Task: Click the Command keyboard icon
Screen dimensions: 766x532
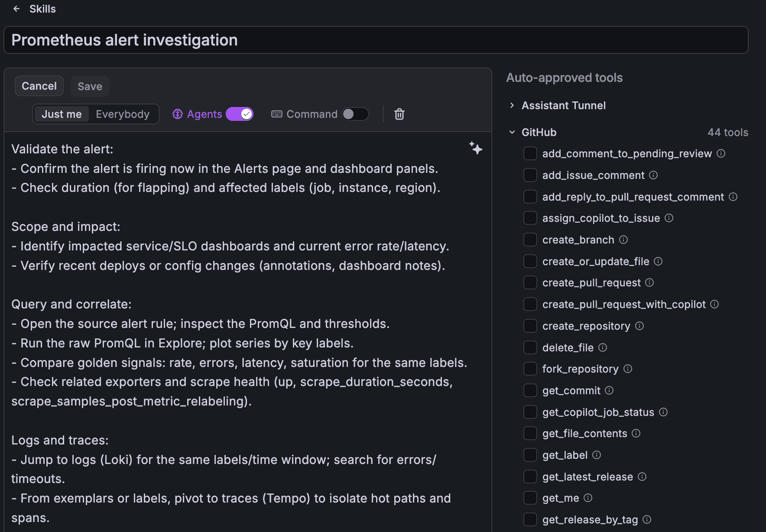Action: tap(277, 114)
